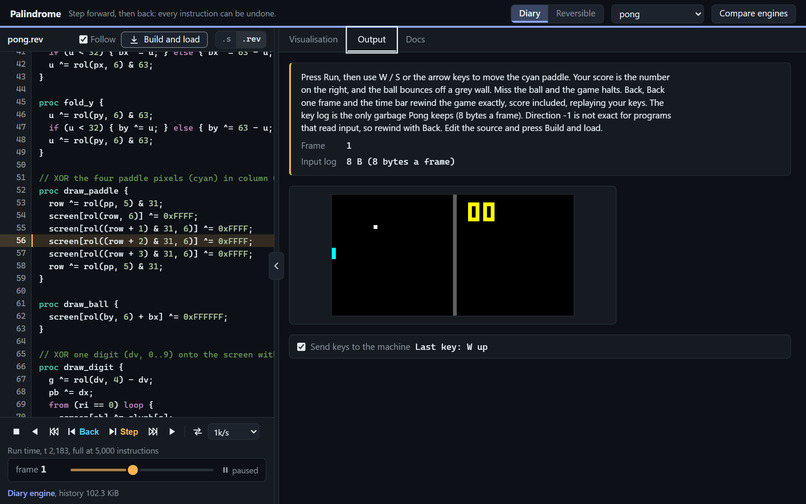
Task: Open the Visualisation tab
Action: 313,40
